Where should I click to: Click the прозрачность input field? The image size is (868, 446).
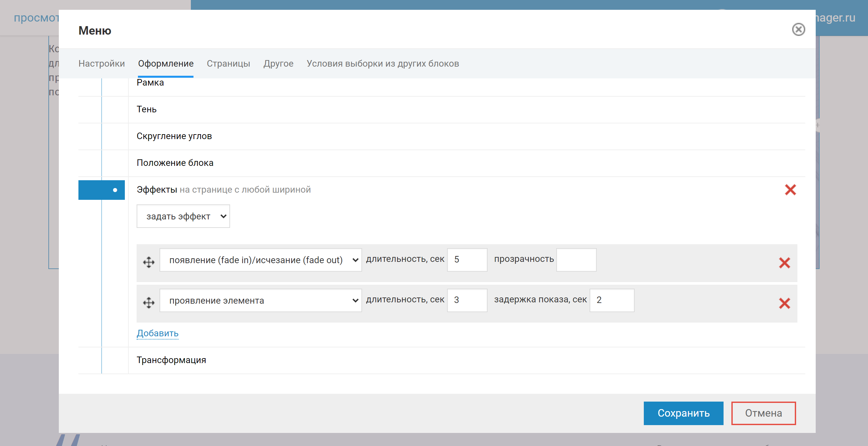click(576, 260)
